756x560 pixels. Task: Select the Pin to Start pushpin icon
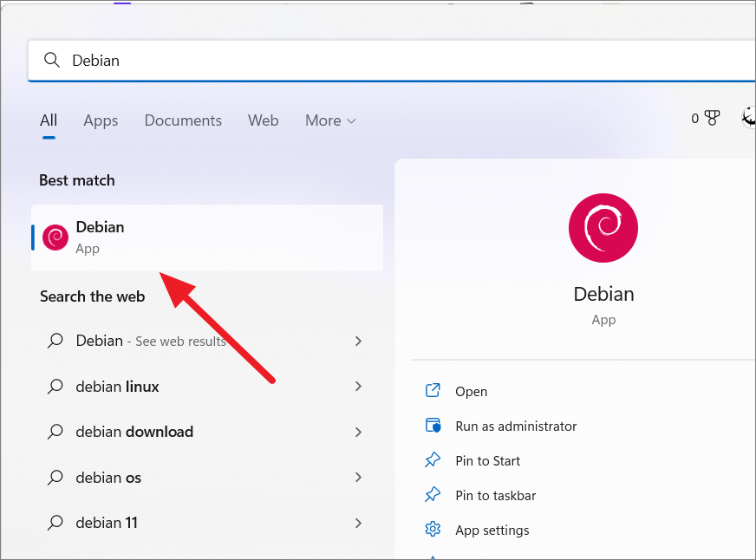(x=432, y=460)
